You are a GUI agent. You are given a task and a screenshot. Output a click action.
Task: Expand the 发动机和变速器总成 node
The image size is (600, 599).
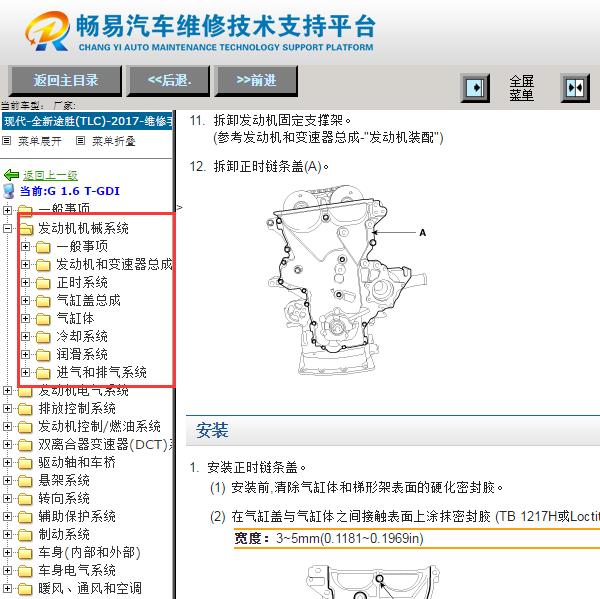tap(25, 264)
